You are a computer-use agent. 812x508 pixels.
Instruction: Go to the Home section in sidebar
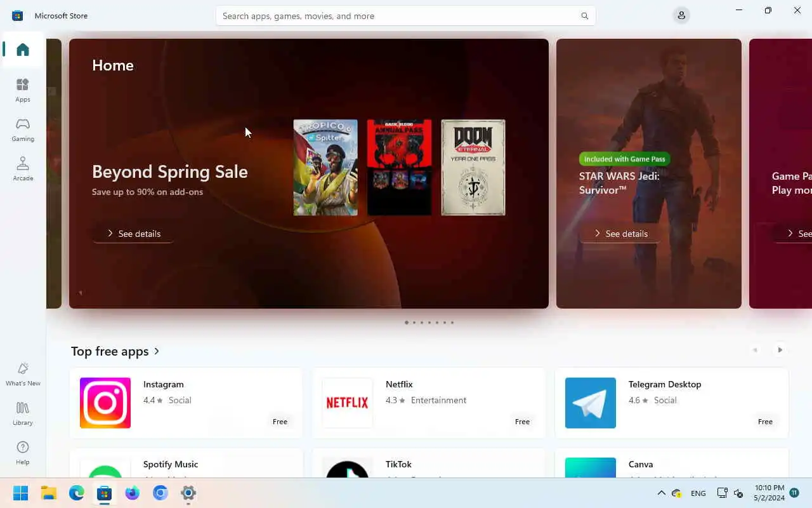pos(23,50)
